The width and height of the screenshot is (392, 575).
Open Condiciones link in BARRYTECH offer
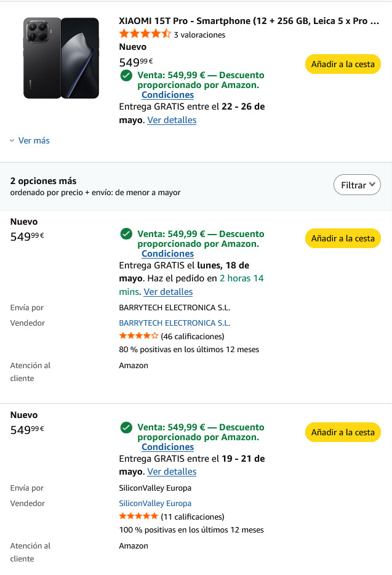coord(167,254)
